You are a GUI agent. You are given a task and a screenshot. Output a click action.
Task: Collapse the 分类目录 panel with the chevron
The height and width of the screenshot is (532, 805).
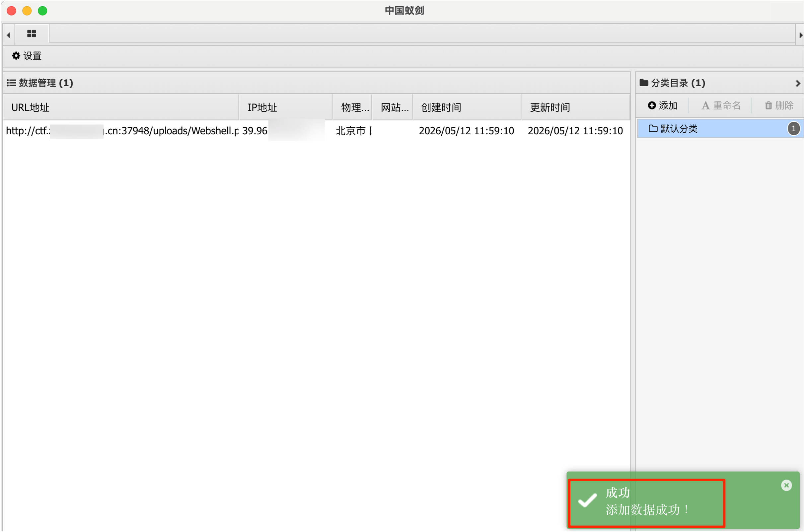(x=797, y=83)
